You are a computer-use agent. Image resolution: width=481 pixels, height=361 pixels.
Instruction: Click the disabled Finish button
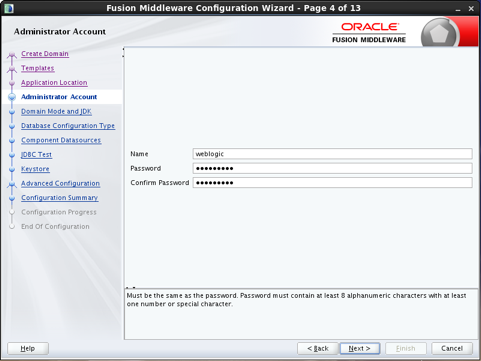tap(406, 348)
